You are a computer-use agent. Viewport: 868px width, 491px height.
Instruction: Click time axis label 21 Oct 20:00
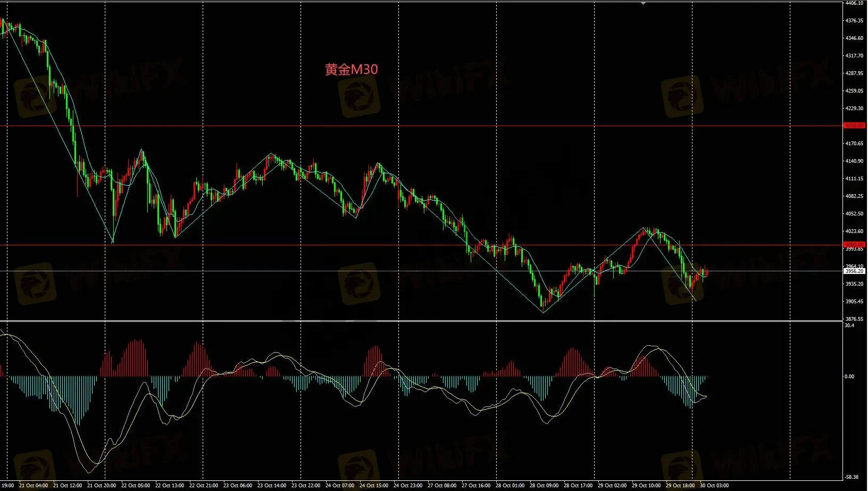[x=102, y=486]
